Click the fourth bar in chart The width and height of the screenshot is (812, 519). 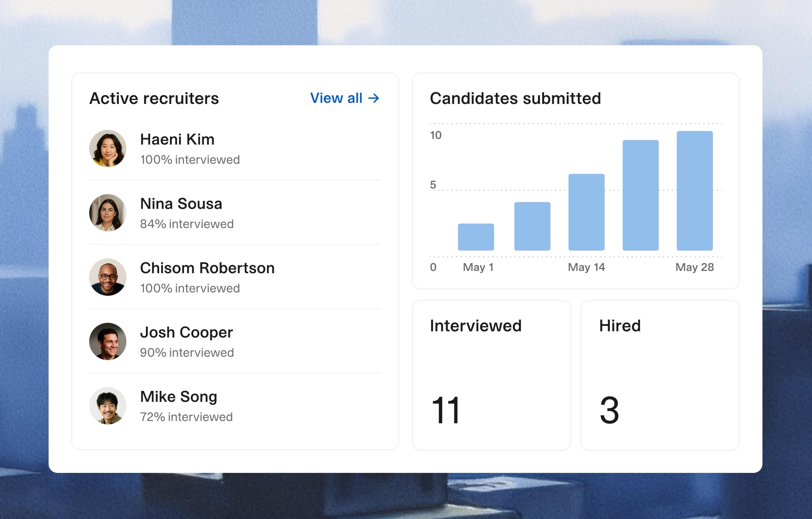pos(640,195)
